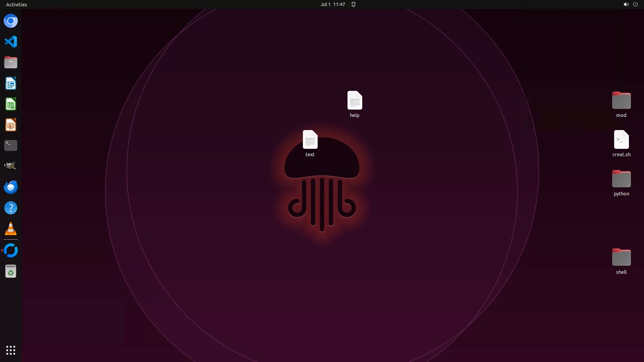
Task: Open the Help application in dock
Action: pyautogui.click(x=11, y=208)
